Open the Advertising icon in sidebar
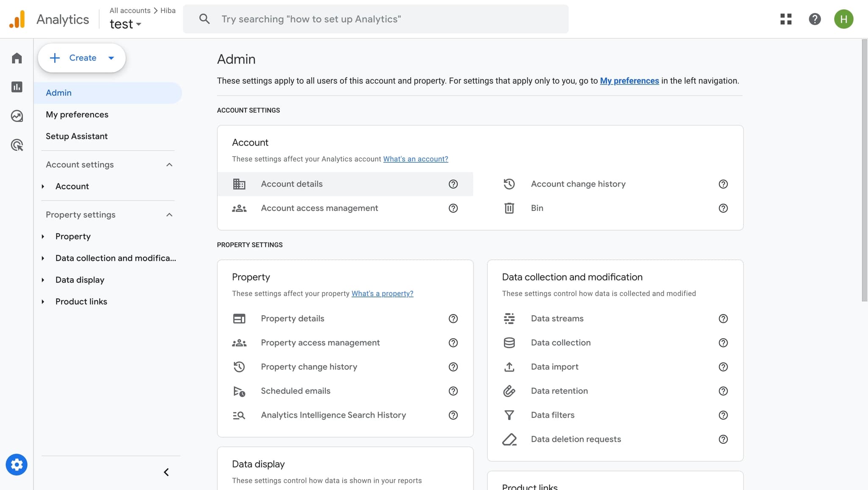The height and width of the screenshot is (490, 868). click(x=17, y=145)
